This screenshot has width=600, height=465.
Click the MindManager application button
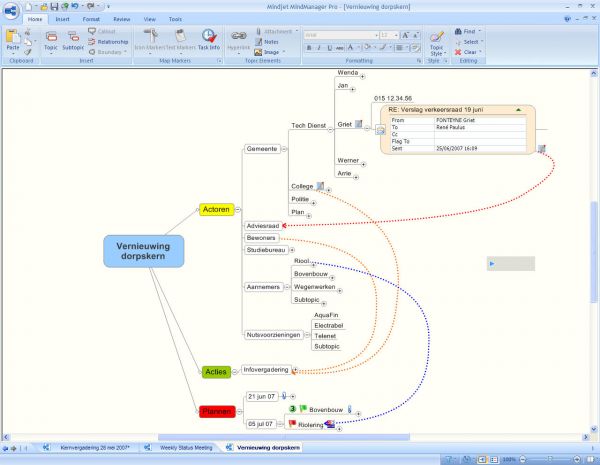tap(11, 10)
